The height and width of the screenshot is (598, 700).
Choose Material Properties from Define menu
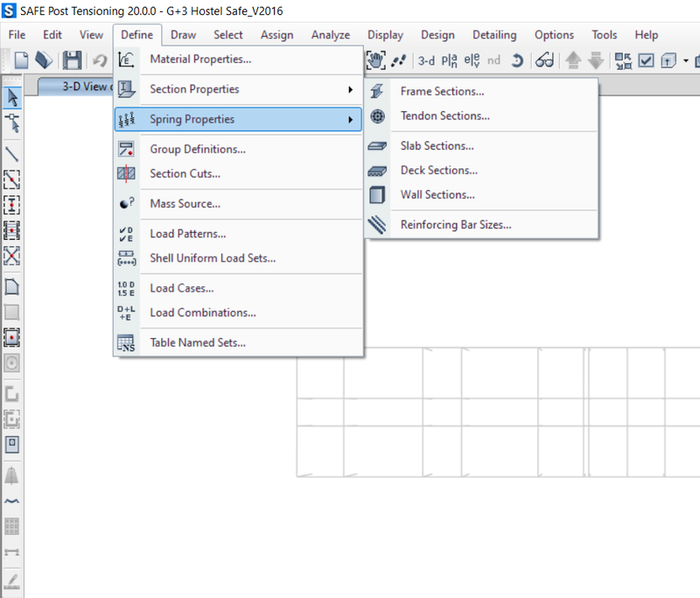238,60
